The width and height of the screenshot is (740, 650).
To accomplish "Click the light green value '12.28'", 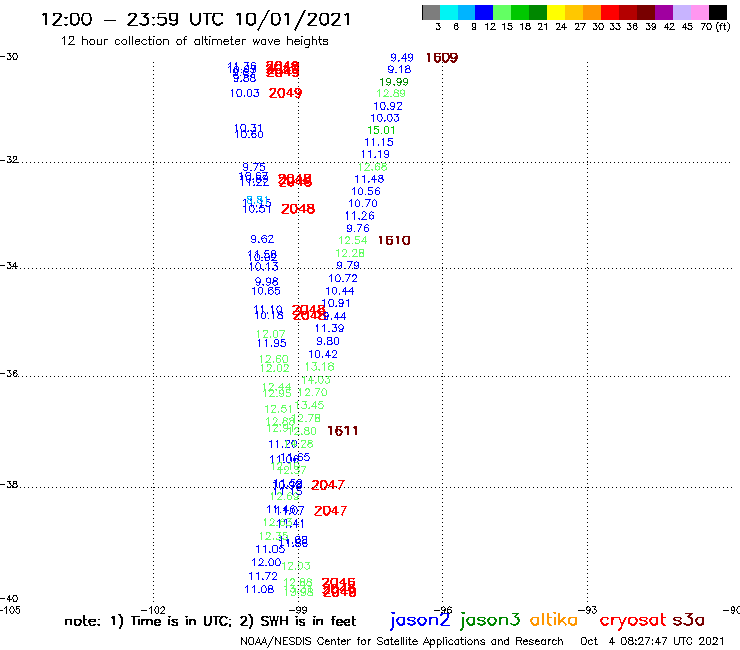I will coord(350,253).
